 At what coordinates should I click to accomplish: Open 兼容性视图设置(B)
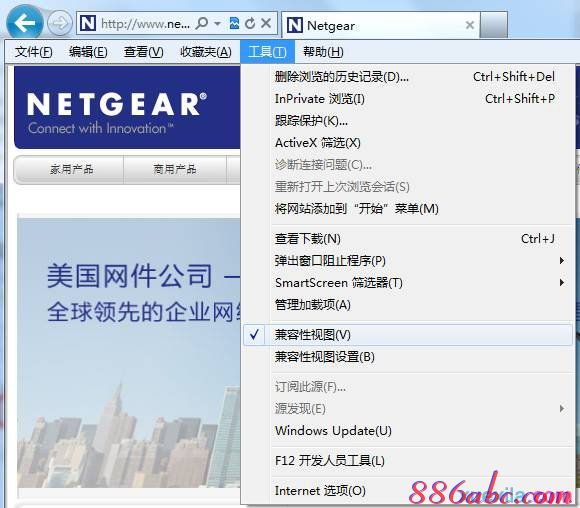pyautogui.click(x=408, y=357)
